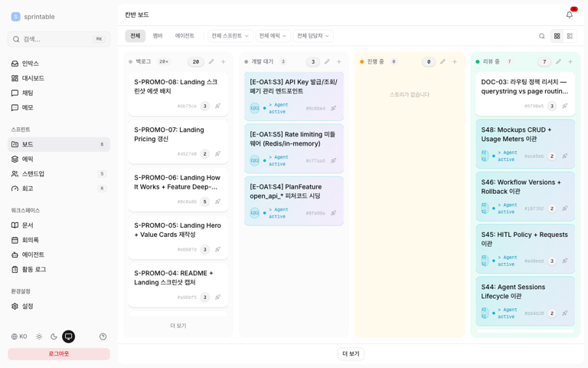Click the 디디 avatar on E-OA1:S5 card

point(255,161)
